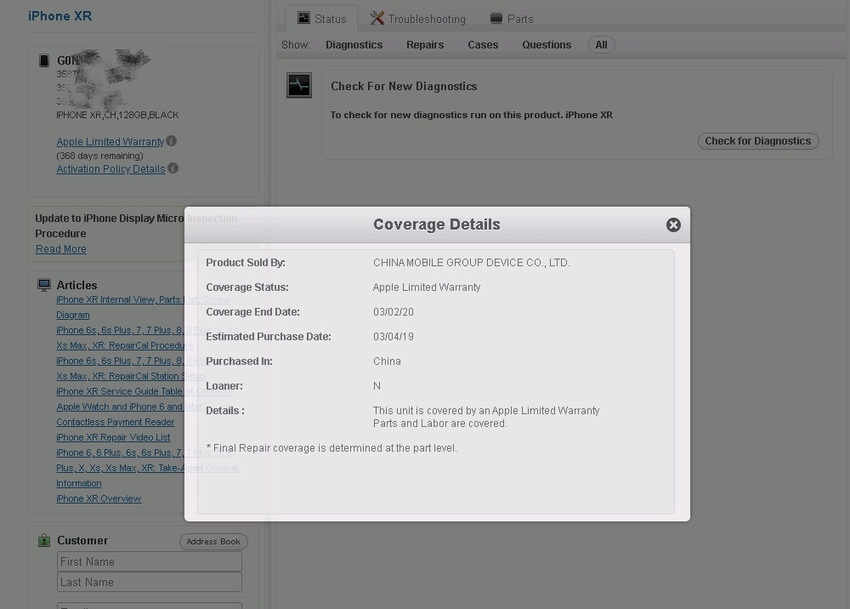This screenshot has height=609, width=850.
Task: Click the Articles monitor icon
Action: point(44,285)
